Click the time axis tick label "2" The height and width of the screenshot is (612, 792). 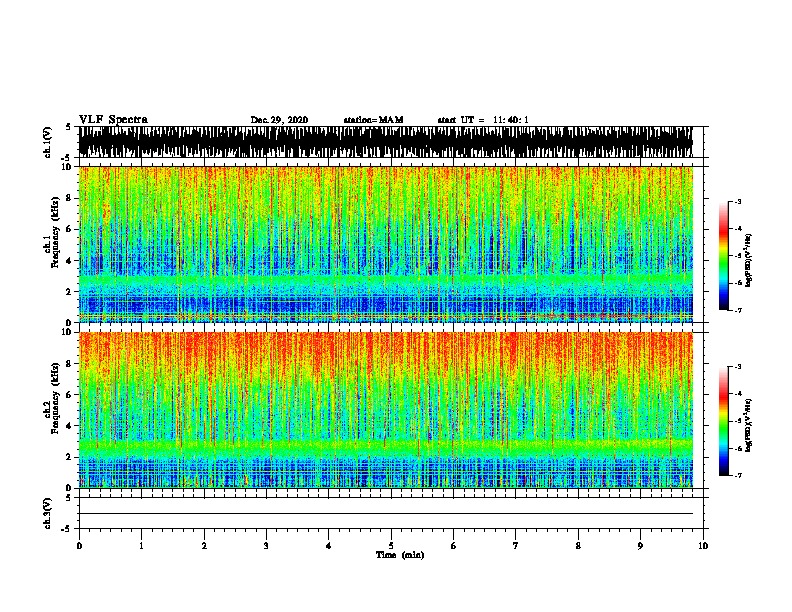(x=204, y=546)
